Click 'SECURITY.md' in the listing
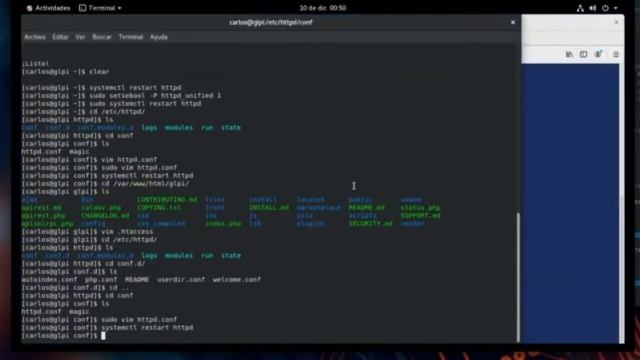 (x=370, y=224)
